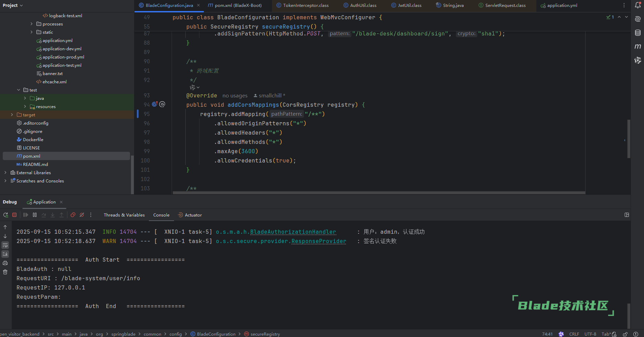The image size is (644, 337).
Task: Expand the target folder
Action: (x=12, y=115)
